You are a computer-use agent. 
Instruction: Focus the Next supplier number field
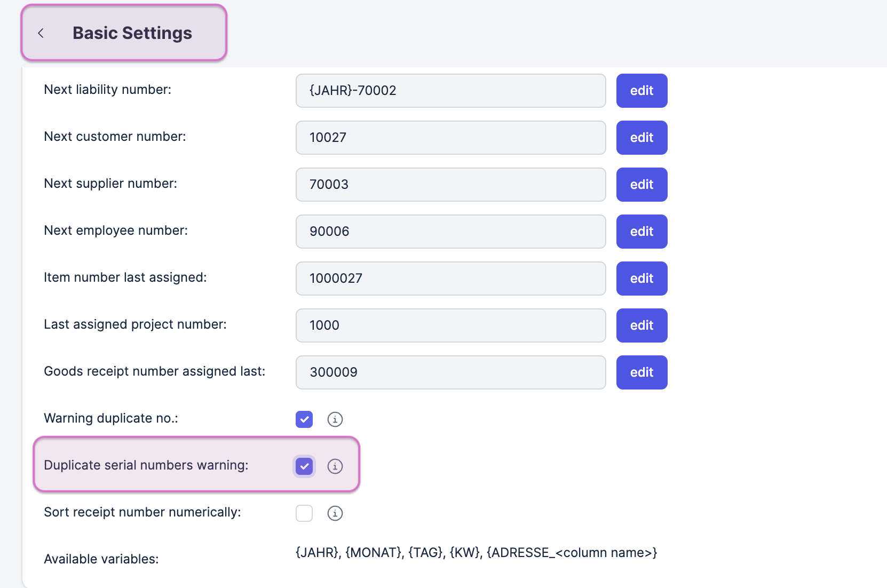450,185
